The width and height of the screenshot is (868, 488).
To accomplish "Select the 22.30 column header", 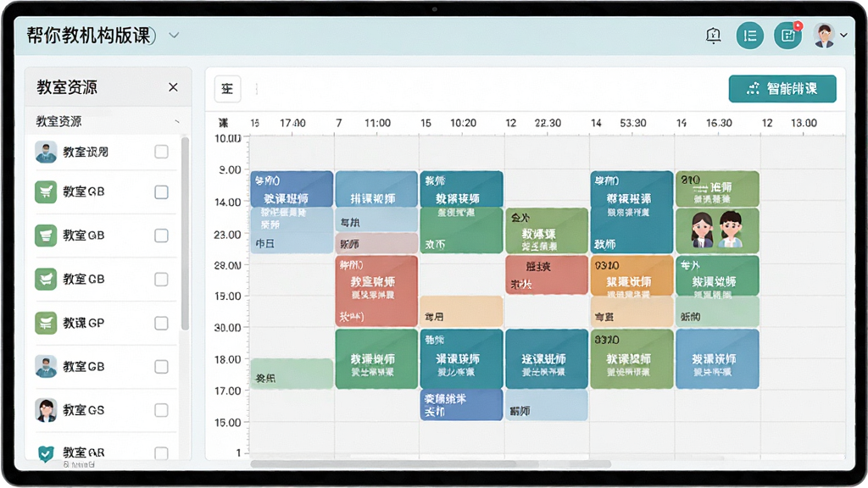I will click(x=548, y=123).
